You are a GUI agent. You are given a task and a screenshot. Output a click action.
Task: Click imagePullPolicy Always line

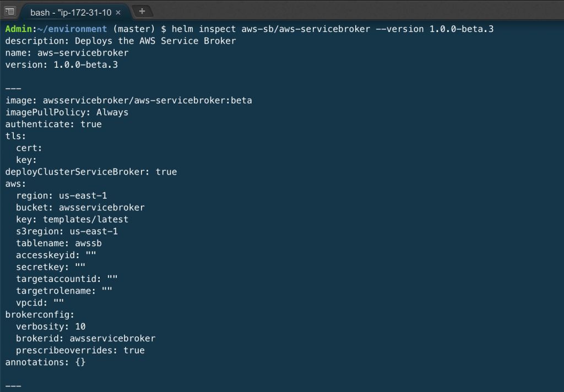66,112
